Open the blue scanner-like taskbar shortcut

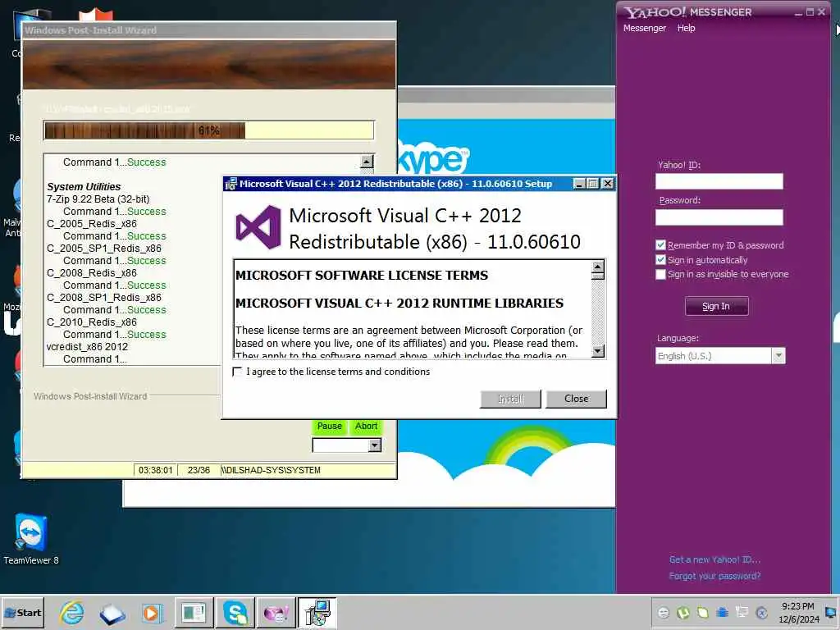coord(112,614)
